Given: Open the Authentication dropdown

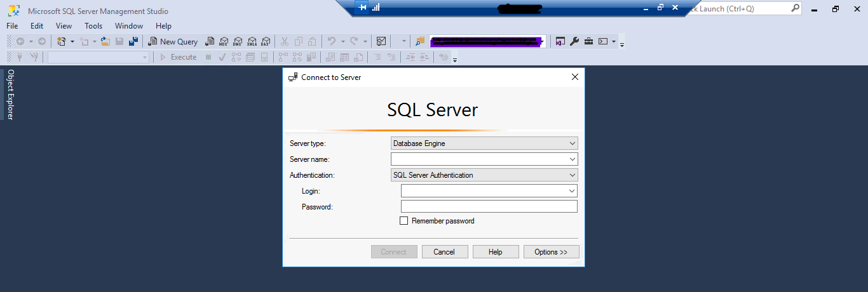Looking at the screenshot, I should point(573,175).
